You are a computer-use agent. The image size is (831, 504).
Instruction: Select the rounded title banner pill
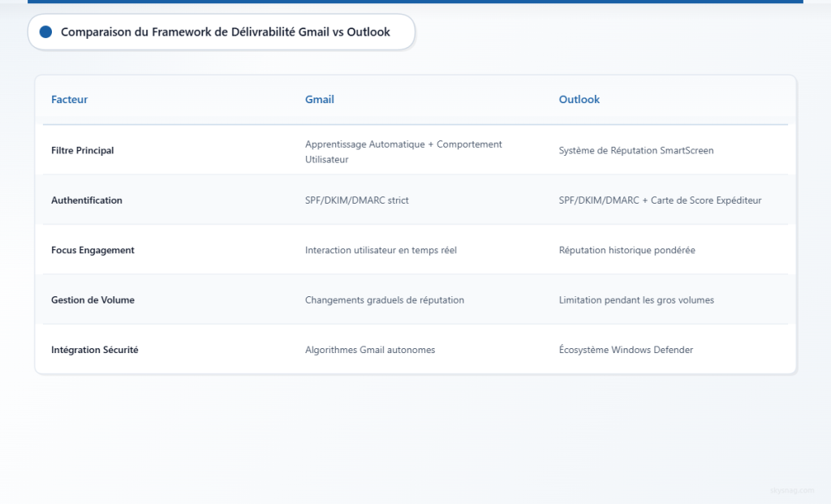click(219, 32)
